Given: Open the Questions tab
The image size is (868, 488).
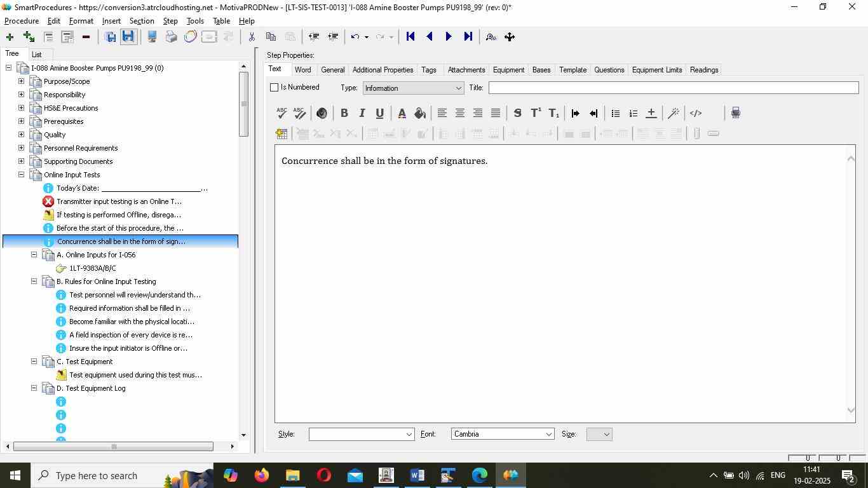Looking at the screenshot, I should pos(609,70).
